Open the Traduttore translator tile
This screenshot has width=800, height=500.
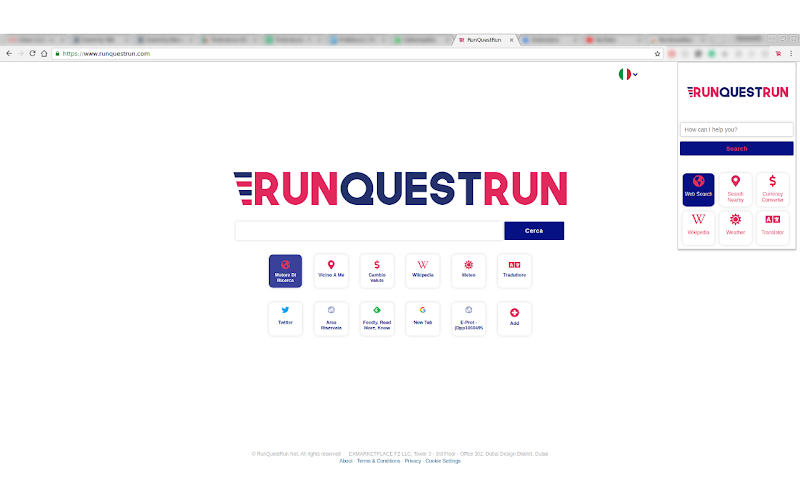[514, 271]
